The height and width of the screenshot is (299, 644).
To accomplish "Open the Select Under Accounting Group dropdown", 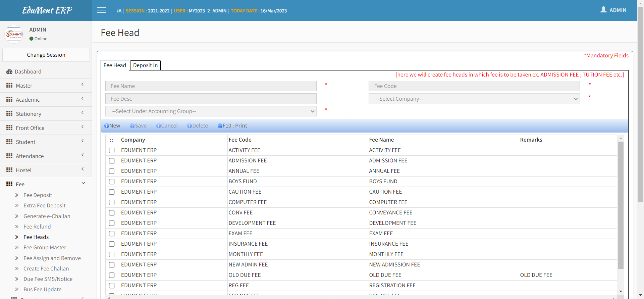I will click(x=211, y=111).
